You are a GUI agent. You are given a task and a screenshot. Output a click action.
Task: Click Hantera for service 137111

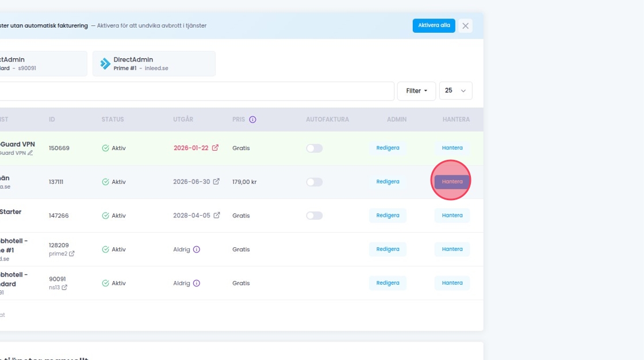point(452,182)
